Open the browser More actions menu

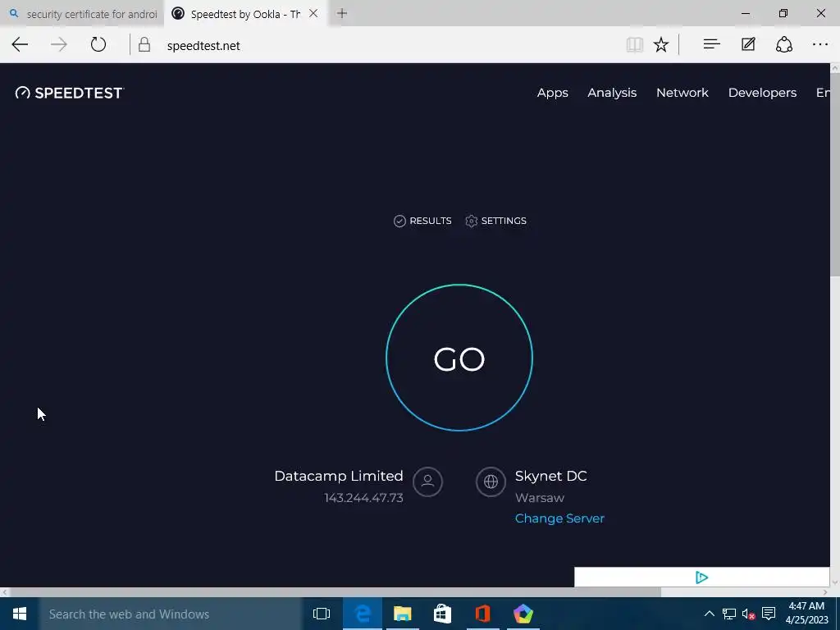point(820,44)
